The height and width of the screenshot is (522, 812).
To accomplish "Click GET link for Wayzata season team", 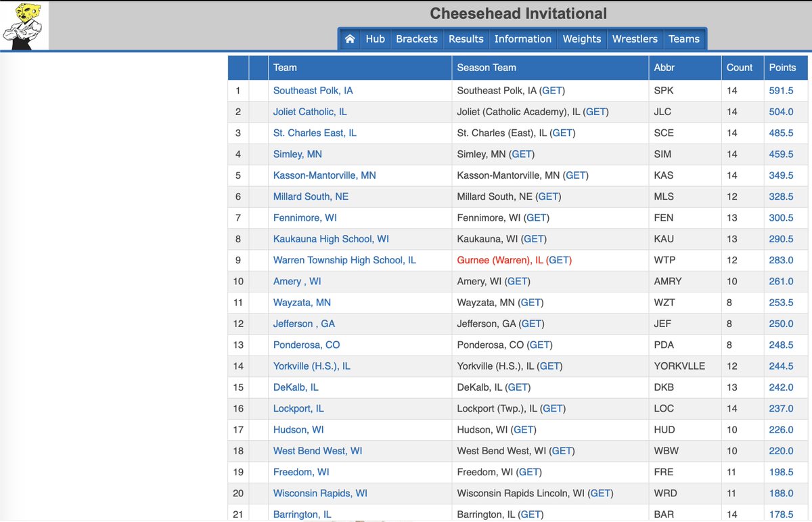I will tap(531, 303).
